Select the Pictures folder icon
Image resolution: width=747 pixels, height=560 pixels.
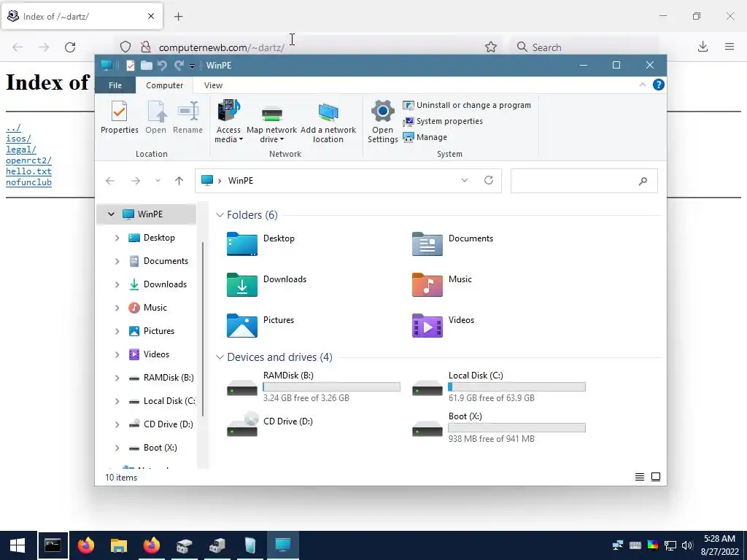pos(242,325)
